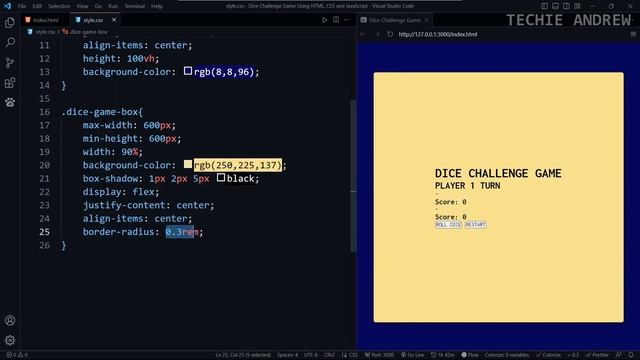Screen dimensions: 640x360
Task: Close the style.css tab
Action: click(x=114, y=20)
